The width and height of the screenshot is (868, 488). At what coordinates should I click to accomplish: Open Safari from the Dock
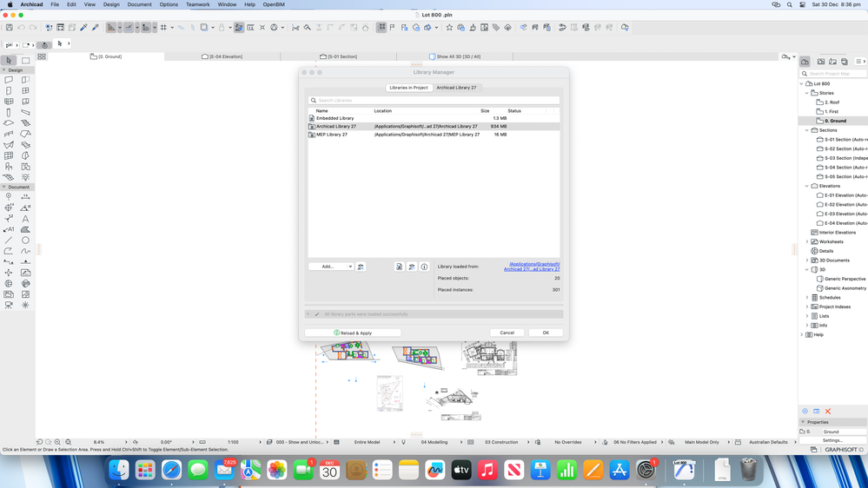coord(172,471)
